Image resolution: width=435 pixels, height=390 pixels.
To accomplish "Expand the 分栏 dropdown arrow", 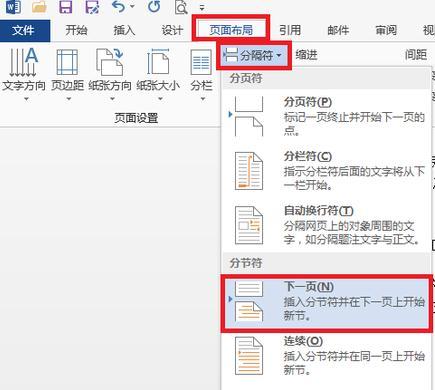I will pos(203,99).
